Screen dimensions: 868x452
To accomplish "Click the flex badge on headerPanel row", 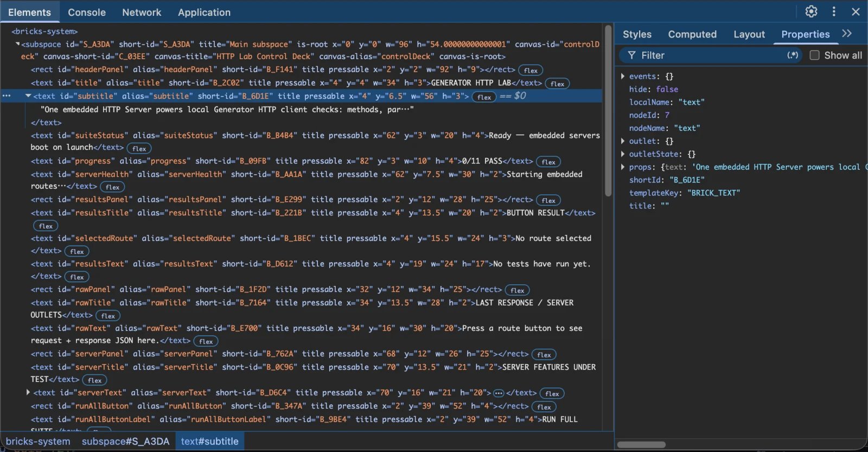I will click(531, 71).
